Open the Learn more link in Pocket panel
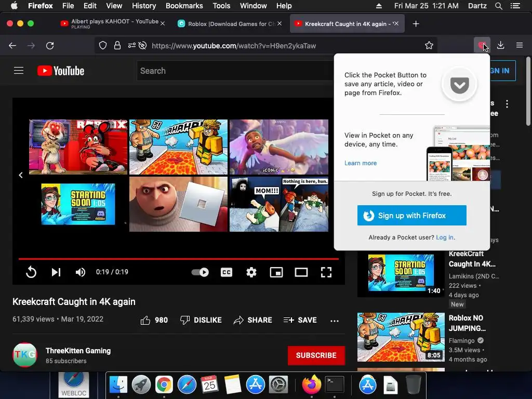The width and height of the screenshot is (532, 399). click(361, 163)
